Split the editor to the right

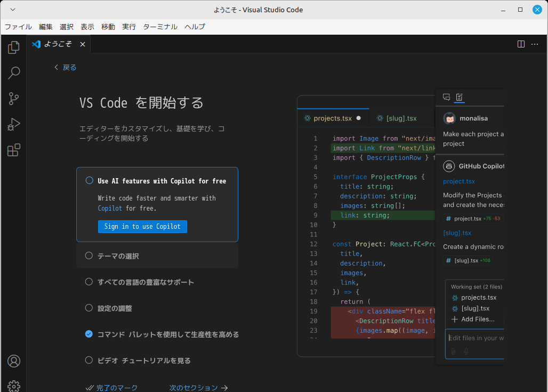521,44
